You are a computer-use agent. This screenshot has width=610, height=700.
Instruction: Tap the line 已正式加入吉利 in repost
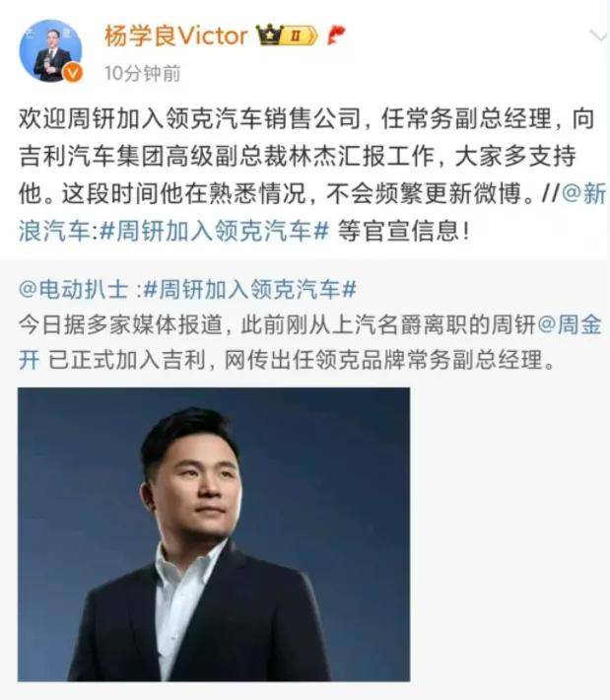click(127, 360)
